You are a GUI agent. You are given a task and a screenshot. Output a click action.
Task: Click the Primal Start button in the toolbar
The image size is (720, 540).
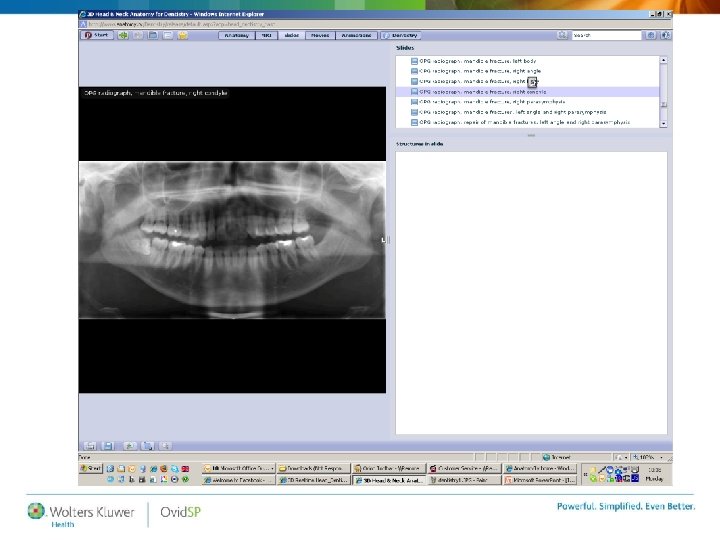pyautogui.click(x=97, y=35)
